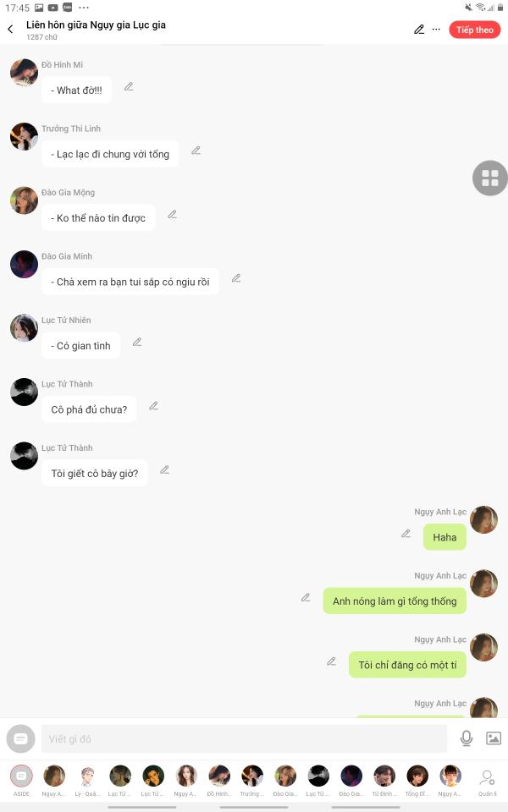Edit the "Haha" message by Ngụy Anh Lạc
This screenshot has height=812, width=508.
[x=406, y=534]
